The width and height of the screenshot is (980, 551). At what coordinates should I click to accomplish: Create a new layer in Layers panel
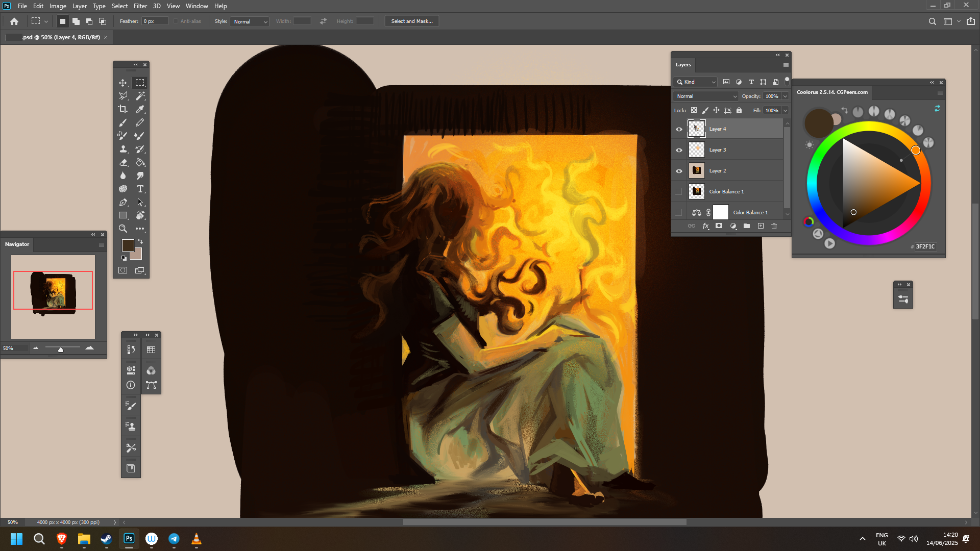click(x=761, y=226)
